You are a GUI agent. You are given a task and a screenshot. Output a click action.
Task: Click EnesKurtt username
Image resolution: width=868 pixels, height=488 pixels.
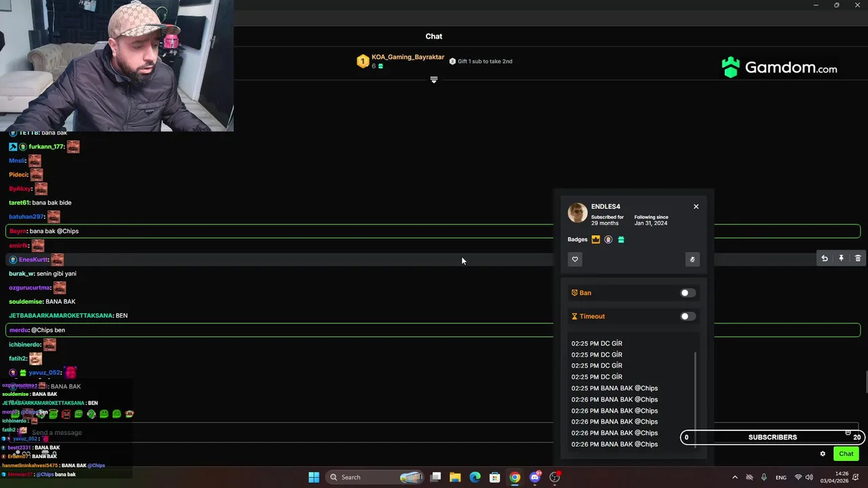tap(34, 260)
